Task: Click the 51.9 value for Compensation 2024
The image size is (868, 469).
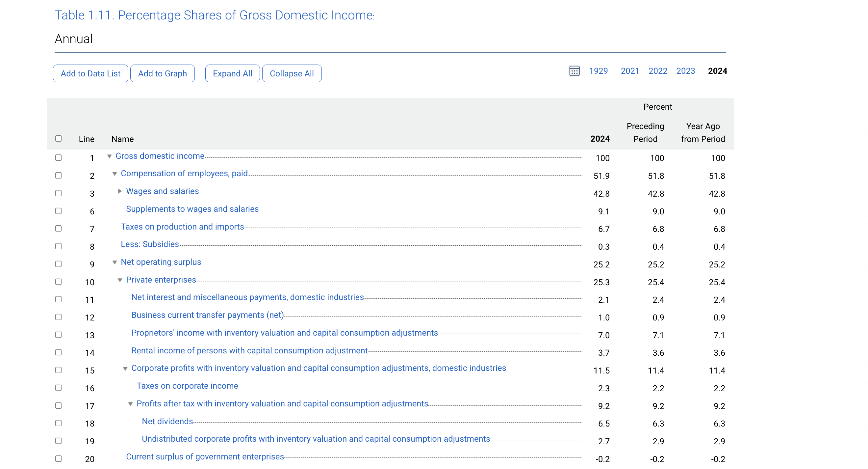Action: pyautogui.click(x=601, y=176)
